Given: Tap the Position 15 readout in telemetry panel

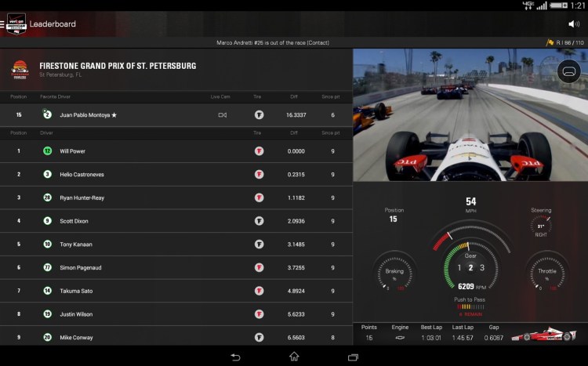Looking at the screenshot, I should click(x=394, y=216).
